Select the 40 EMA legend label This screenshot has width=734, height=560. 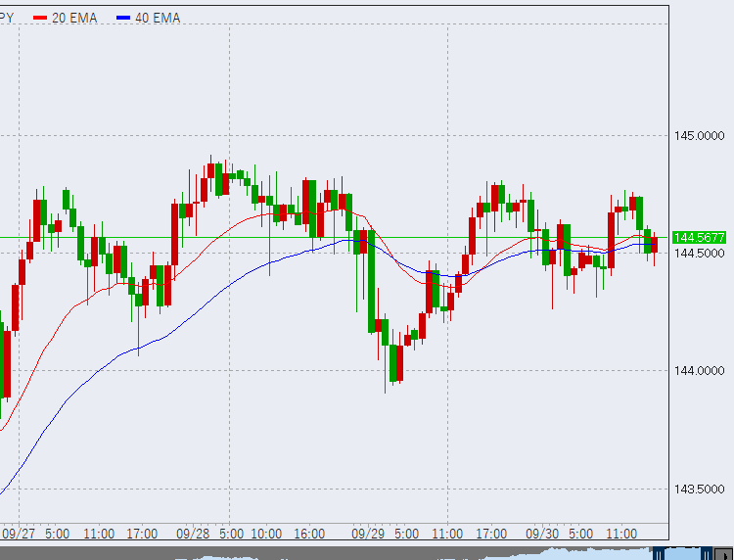point(158,18)
